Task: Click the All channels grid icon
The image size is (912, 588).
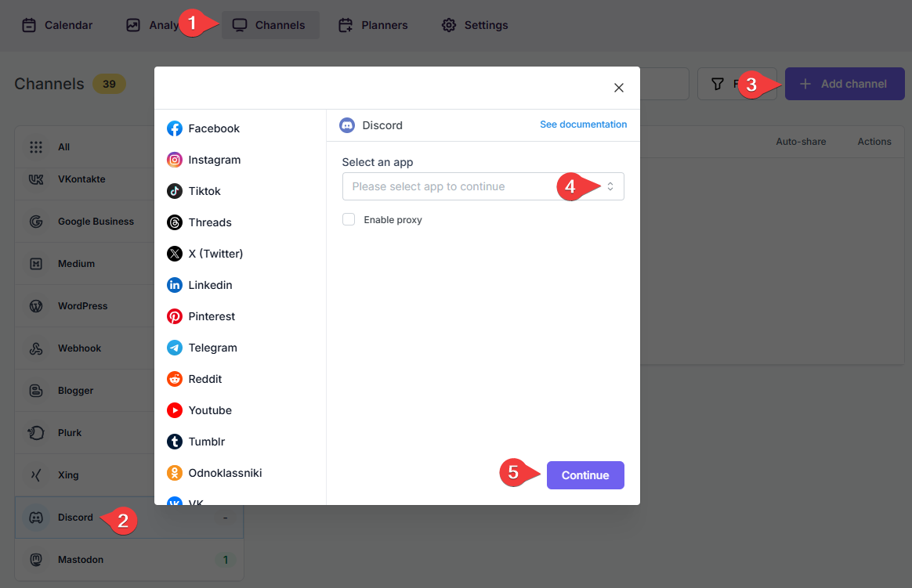Action: [x=36, y=147]
